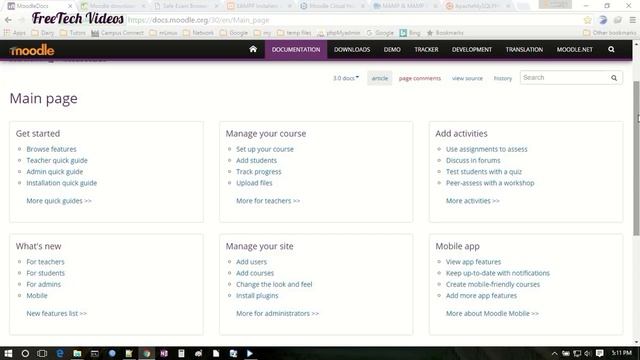Switch to Chrome in the taskbar
Viewport: 640px width, 360px height.
coord(147,353)
